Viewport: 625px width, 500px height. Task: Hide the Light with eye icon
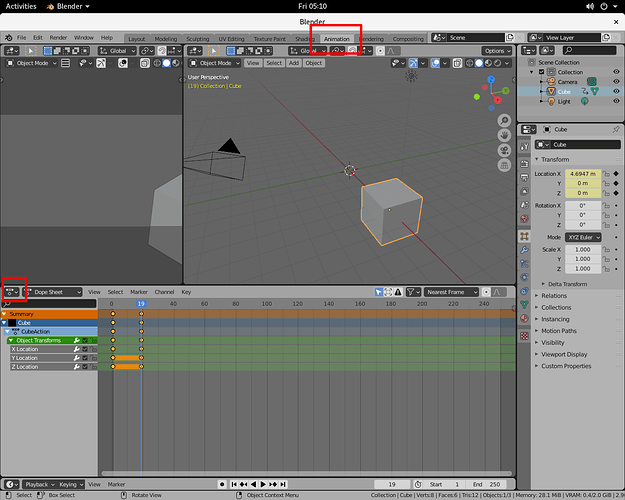(x=616, y=101)
